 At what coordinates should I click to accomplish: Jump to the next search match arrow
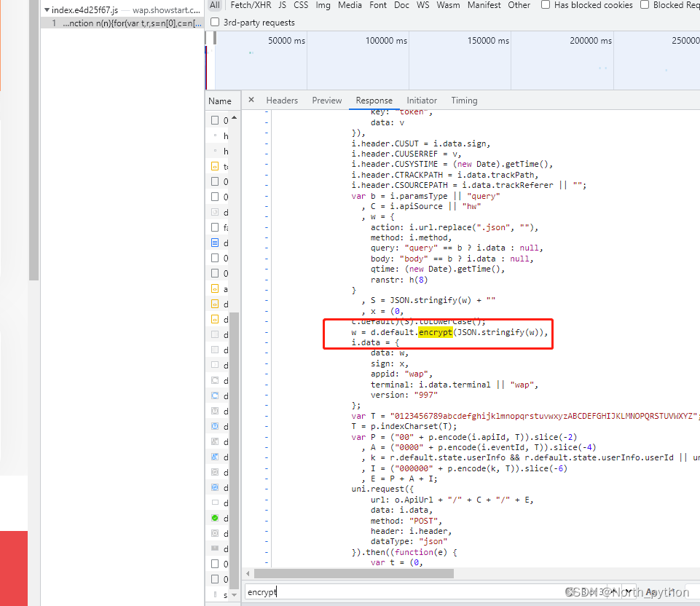click(x=629, y=591)
